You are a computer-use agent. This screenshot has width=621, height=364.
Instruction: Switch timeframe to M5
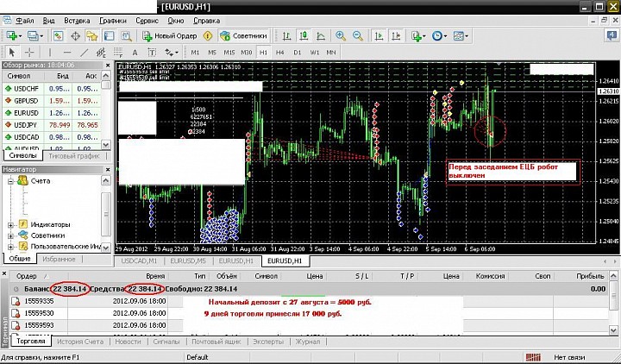[x=212, y=53]
